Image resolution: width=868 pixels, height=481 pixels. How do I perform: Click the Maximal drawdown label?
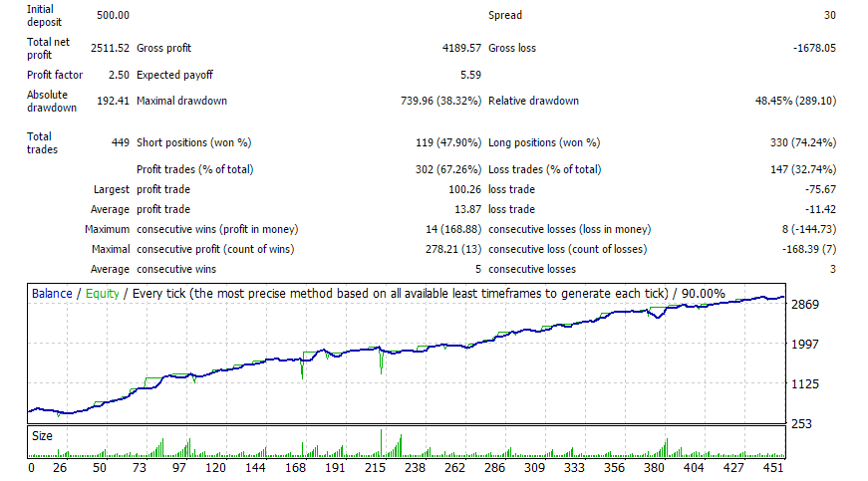[181, 101]
